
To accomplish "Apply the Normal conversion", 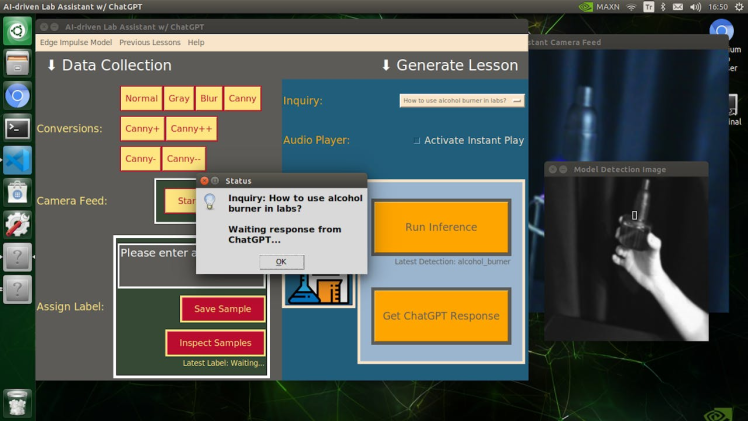I will click(141, 98).
